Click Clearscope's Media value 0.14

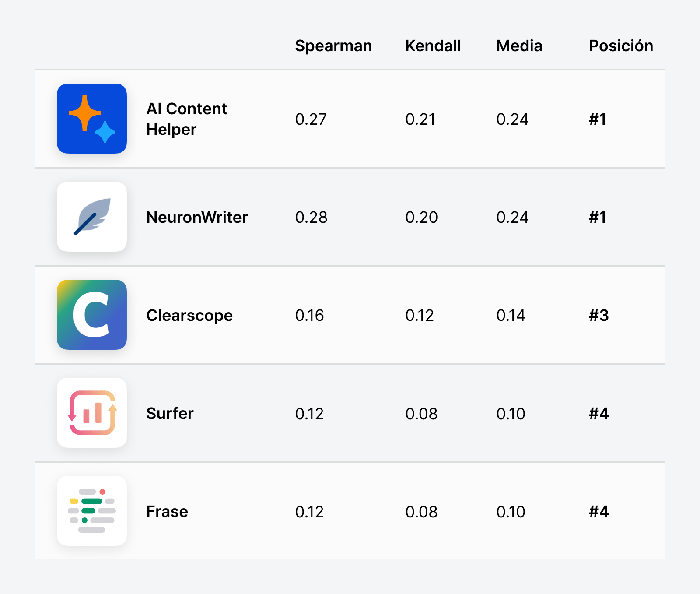point(511,315)
